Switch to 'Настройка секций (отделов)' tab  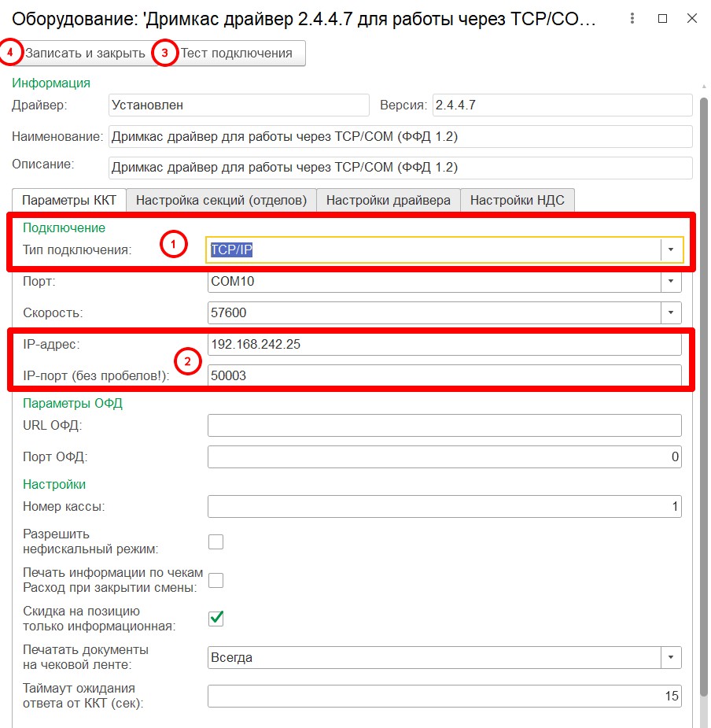pos(221,200)
